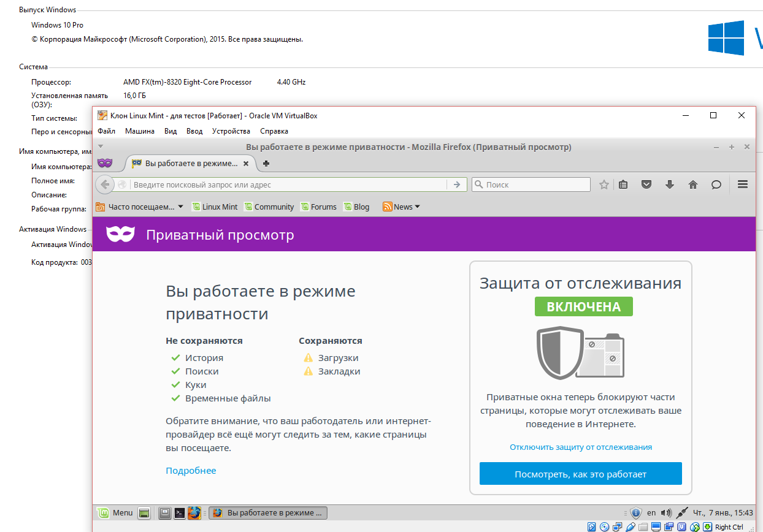Viewport: 763px width, 532px height.
Task: Click Отключить защиту от отслеживания link
Action: (x=581, y=447)
